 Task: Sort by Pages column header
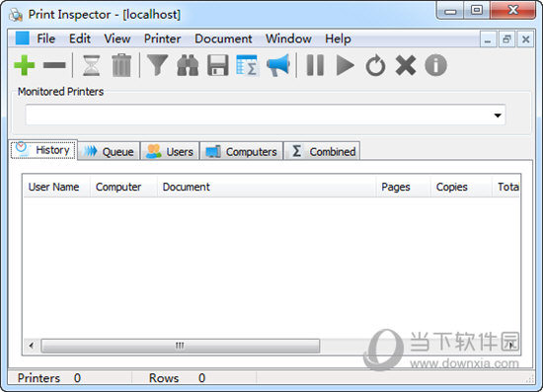point(404,187)
